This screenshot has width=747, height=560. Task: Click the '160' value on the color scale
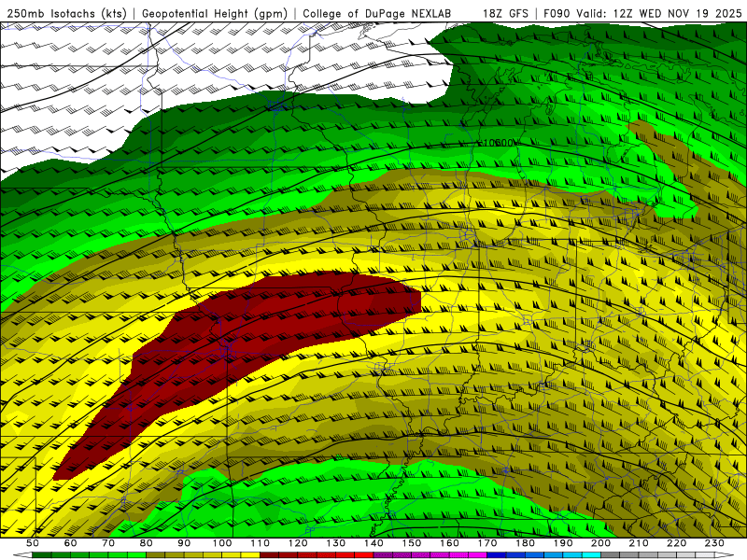[449, 543]
